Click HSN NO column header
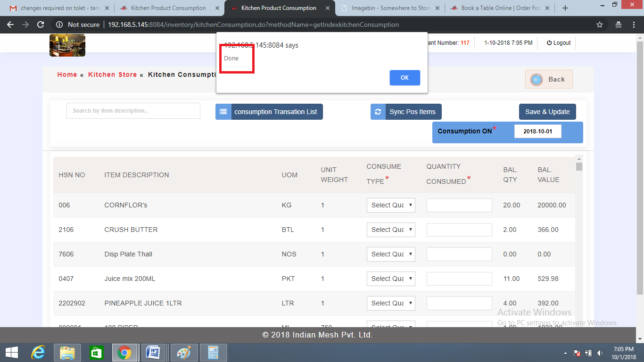This screenshot has height=362, width=644. [72, 175]
